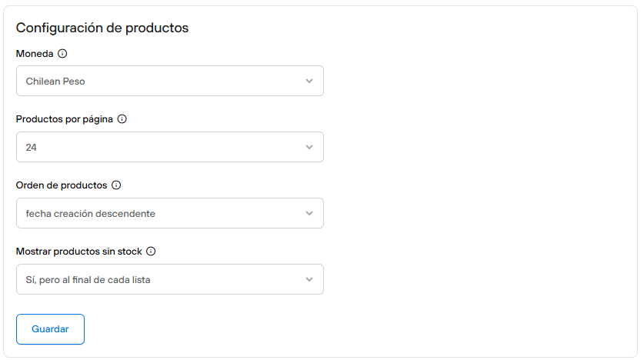Screen dimensions: 644x360
Task: Show info tooltip for Orden de productos
Action: (116, 185)
